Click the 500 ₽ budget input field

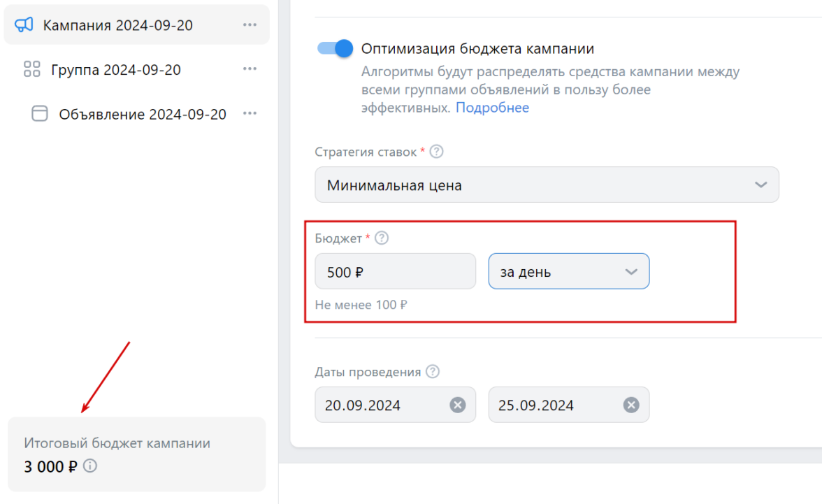tap(395, 271)
